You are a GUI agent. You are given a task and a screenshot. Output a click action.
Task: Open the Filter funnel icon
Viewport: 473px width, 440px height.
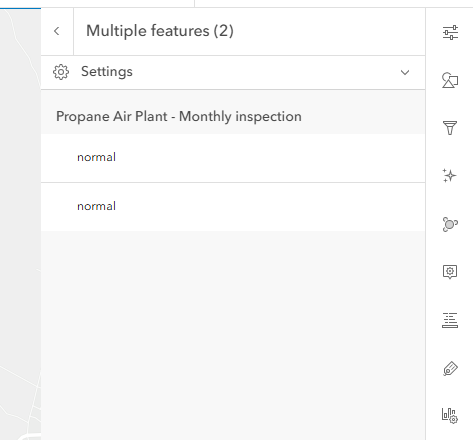tap(450, 128)
